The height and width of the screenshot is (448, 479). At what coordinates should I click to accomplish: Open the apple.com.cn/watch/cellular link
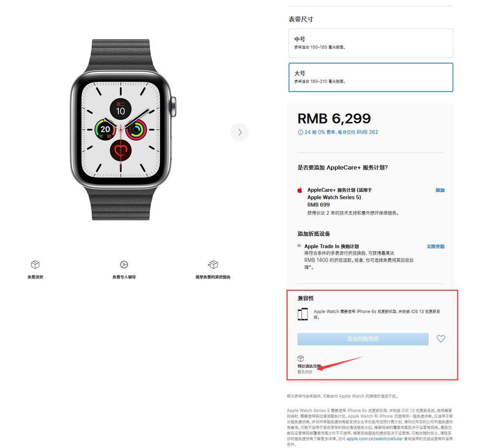pyautogui.click(x=375, y=438)
